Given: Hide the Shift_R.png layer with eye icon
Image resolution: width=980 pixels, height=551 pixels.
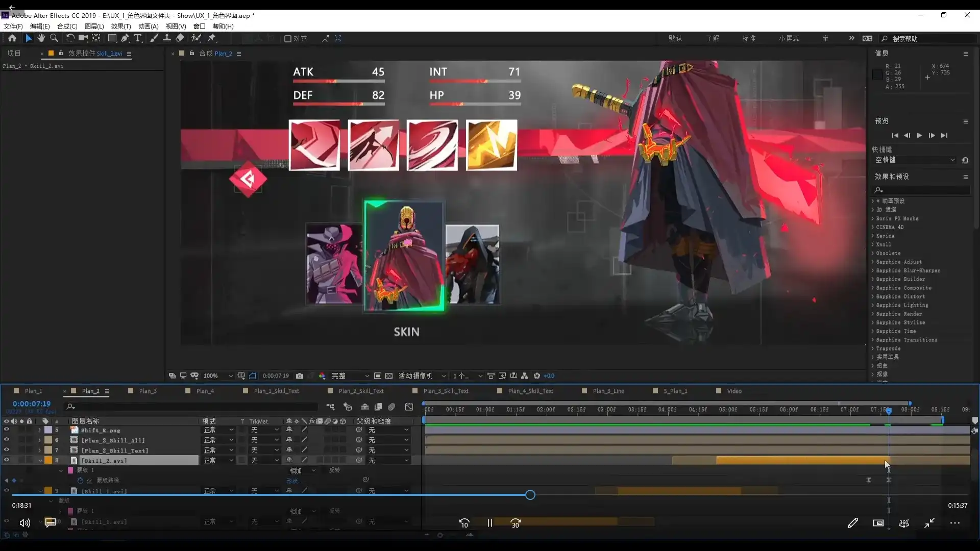Looking at the screenshot, I should (x=7, y=430).
